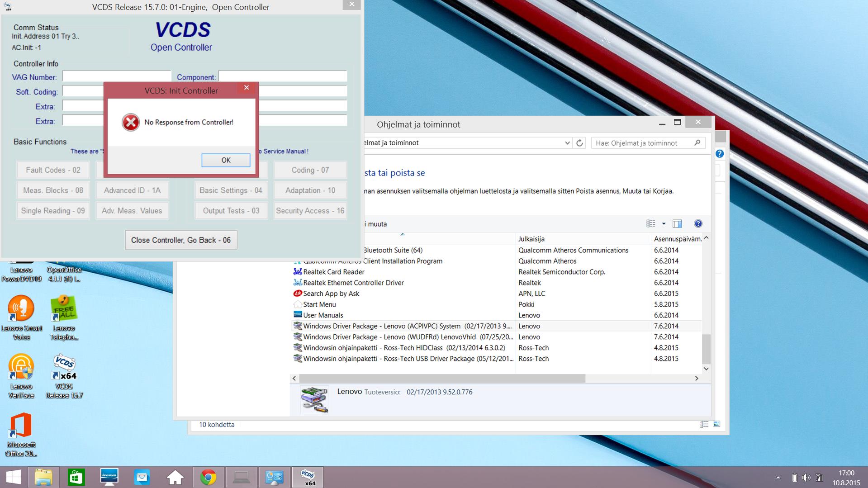
Task: Click the search field Hae: Ohjelmat ja toiminnot
Action: [x=642, y=143]
